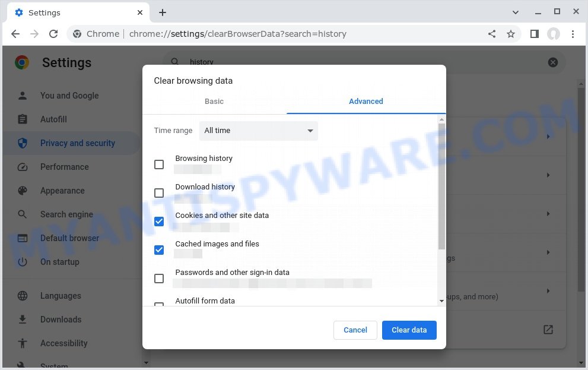This screenshot has width=588, height=370.
Task: Click the search magnifier in settings search
Action: click(x=175, y=62)
